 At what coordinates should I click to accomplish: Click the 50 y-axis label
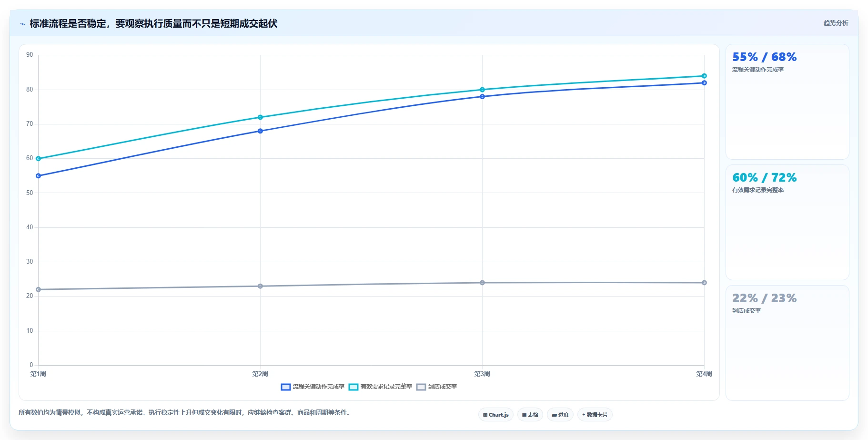[x=30, y=193]
